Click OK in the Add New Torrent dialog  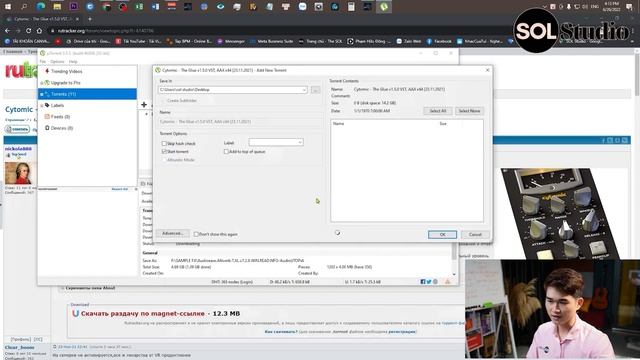click(442, 235)
